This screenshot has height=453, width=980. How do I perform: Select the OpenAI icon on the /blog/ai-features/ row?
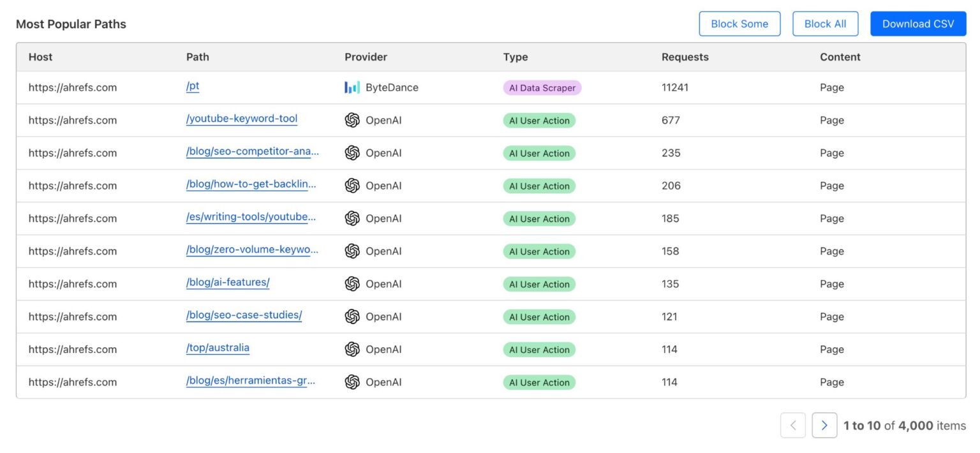352,283
